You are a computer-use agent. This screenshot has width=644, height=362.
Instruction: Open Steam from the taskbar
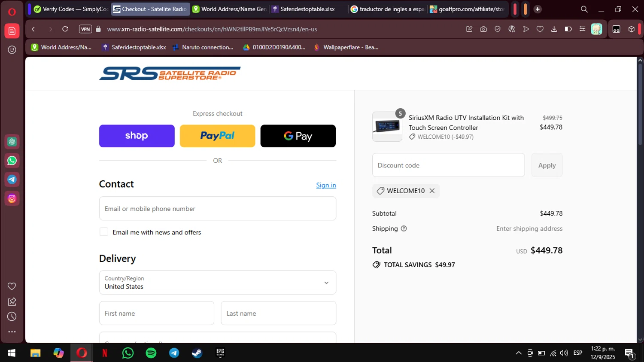197,353
